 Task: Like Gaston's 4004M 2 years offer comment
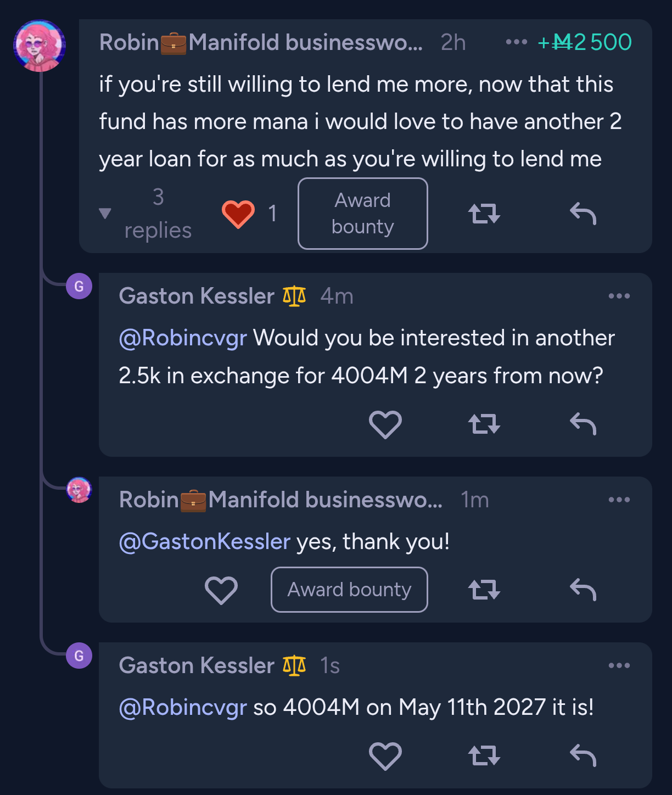point(385,424)
